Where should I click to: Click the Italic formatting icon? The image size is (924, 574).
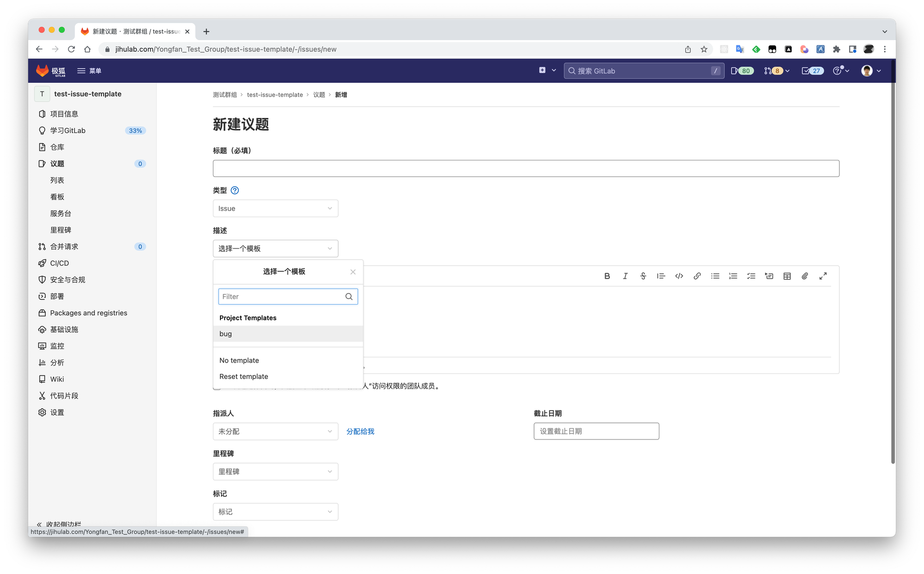coord(625,276)
